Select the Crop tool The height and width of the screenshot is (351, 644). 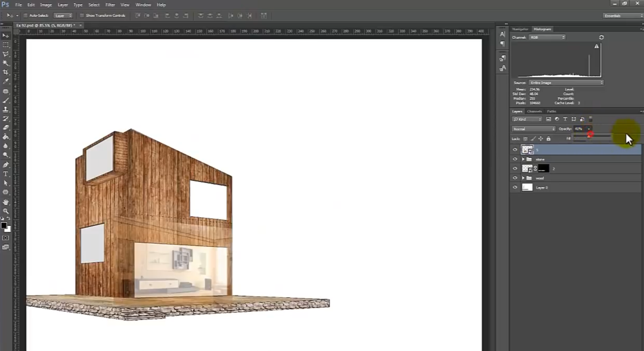click(x=6, y=72)
